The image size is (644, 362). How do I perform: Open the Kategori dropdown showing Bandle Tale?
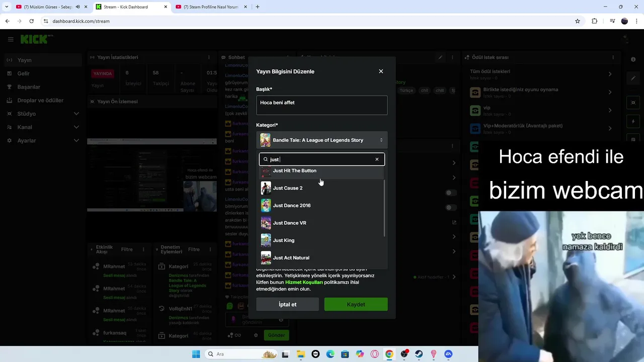(321, 140)
